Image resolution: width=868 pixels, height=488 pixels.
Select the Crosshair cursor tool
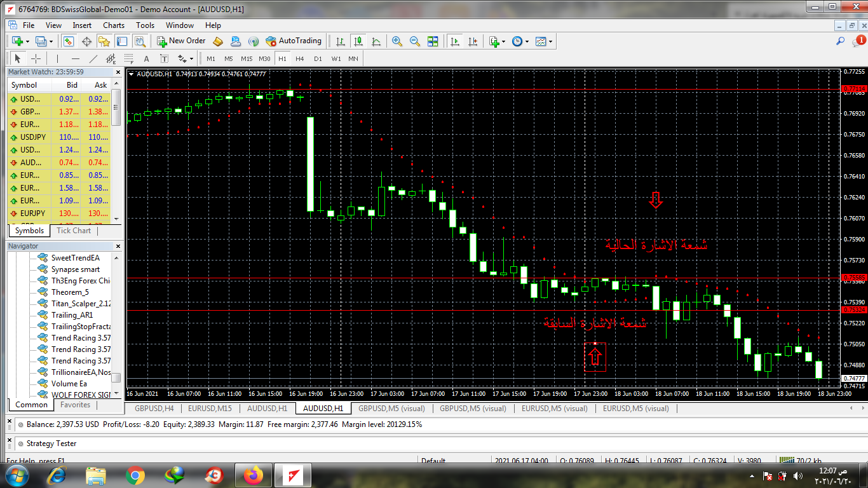click(x=36, y=59)
